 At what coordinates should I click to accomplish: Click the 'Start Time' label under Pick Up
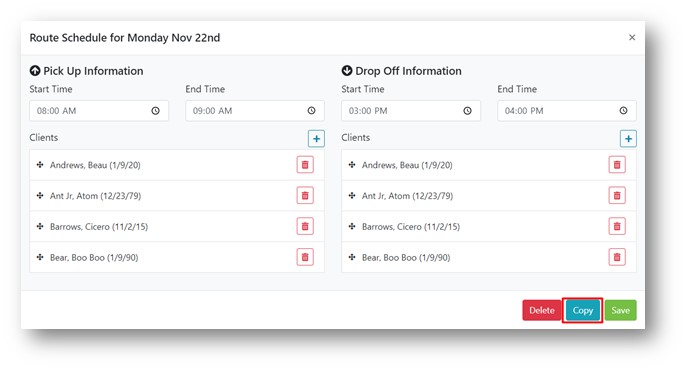click(51, 89)
